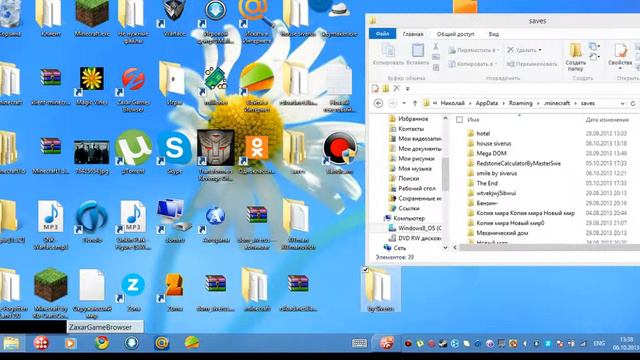Click the red Zaxar taskbar icon
640x360 pixels.
click(41, 343)
